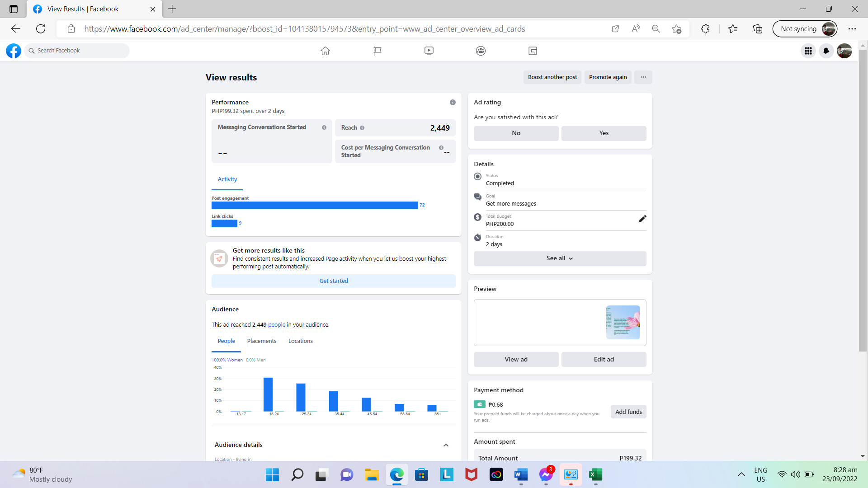Select the People audience tab

(226, 341)
